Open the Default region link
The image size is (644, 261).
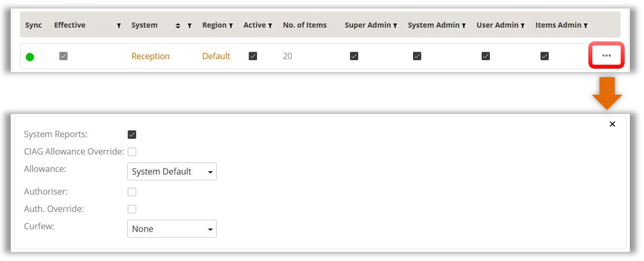point(216,56)
